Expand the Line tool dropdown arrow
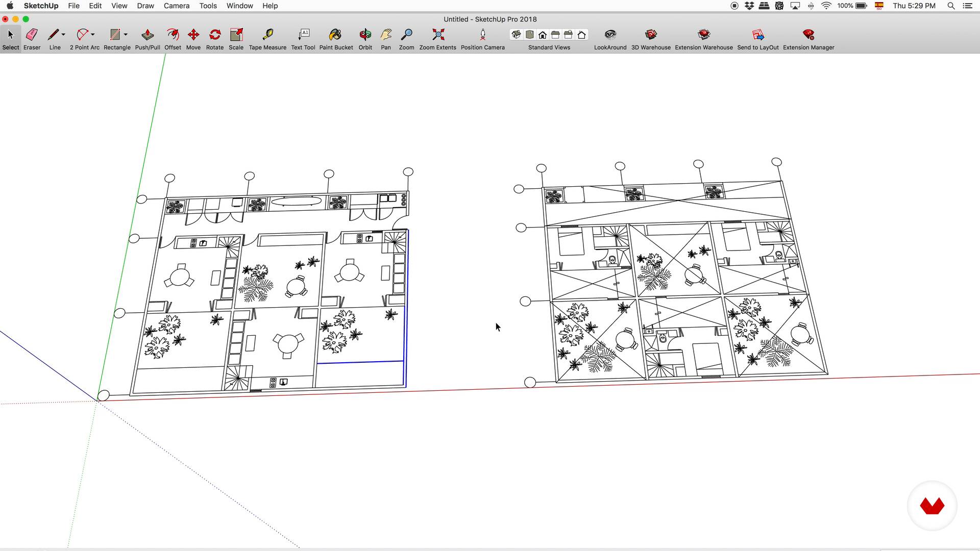The image size is (980, 551). point(63,35)
